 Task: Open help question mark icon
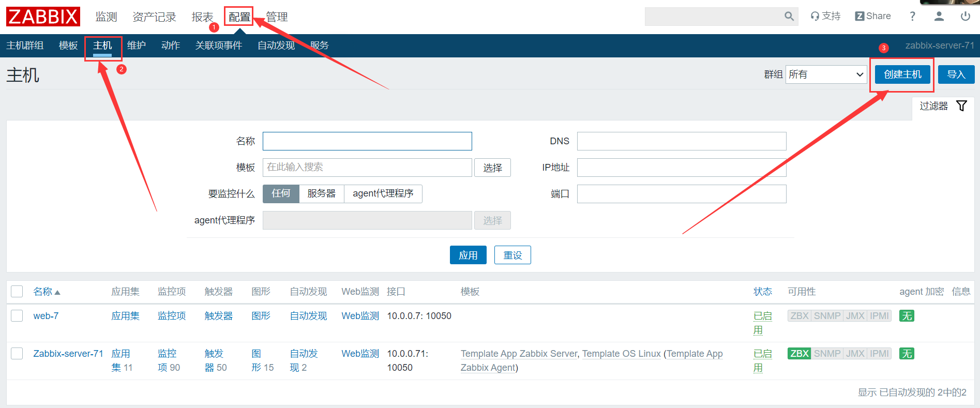pos(913,16)
